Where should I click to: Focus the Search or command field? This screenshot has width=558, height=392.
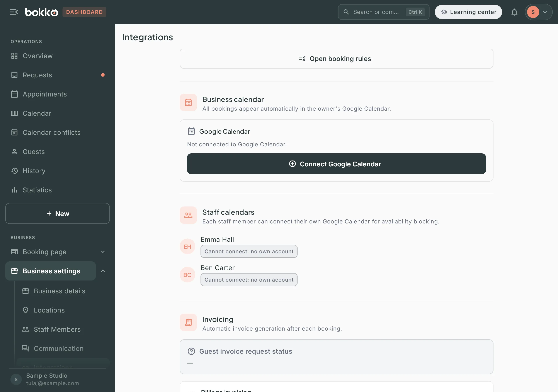pyautogui.click(x=383, y=12)
